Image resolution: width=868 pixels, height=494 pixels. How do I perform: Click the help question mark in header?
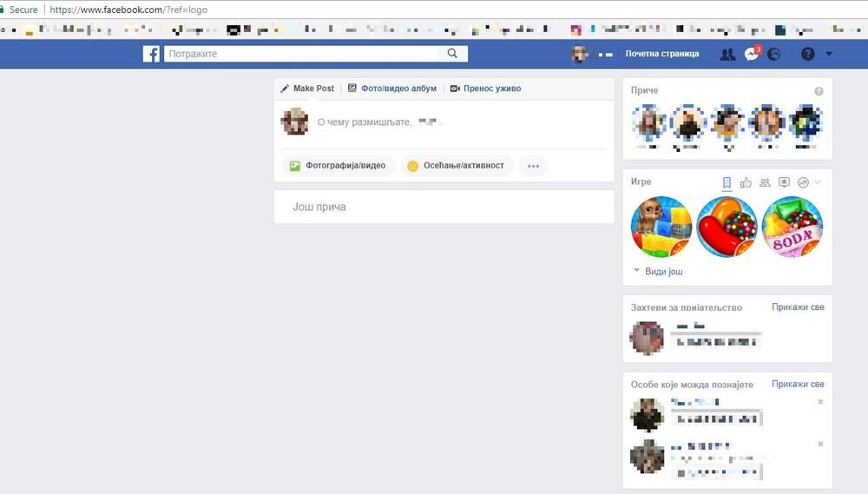[x=808, y=54]
